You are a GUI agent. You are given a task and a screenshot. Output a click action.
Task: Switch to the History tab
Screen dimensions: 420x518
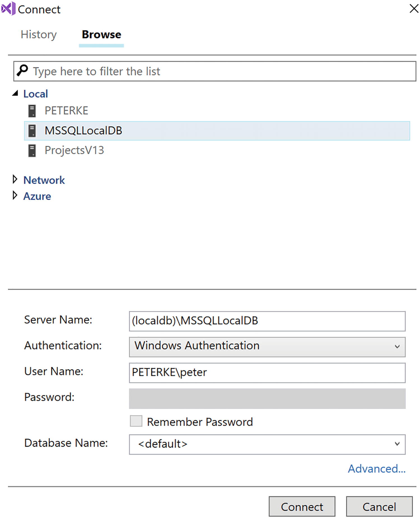point(39,34)
